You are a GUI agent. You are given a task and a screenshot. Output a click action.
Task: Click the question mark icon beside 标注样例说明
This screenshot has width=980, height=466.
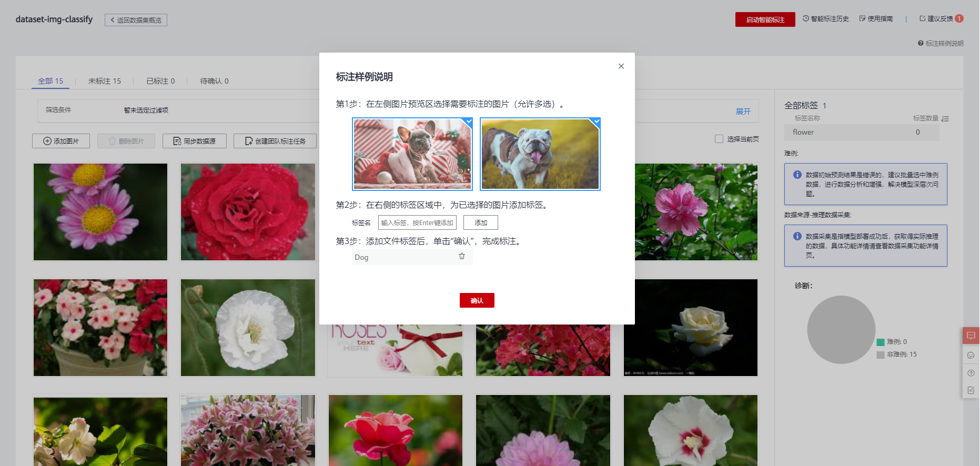coord(921,43)
